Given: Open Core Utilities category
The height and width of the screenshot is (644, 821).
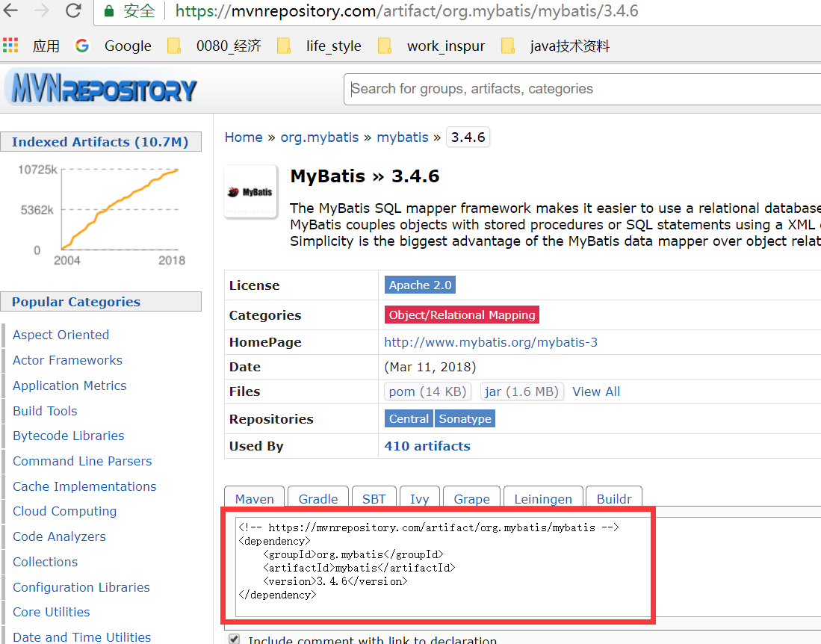Looking at the screenshot, I should pyautogui.click(x=52, y=612).
